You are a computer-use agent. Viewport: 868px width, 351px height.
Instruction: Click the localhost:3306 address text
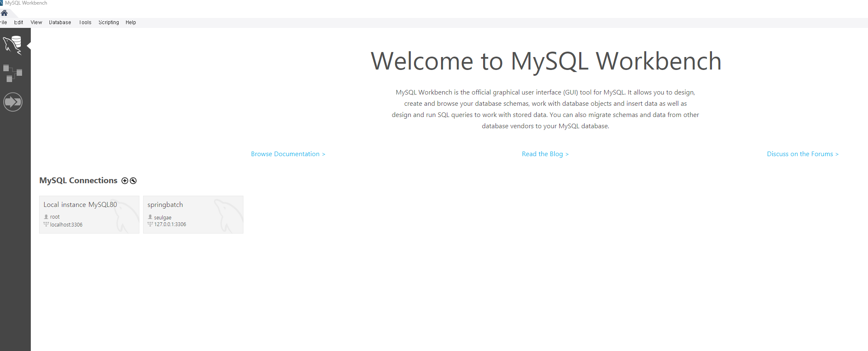66,225
